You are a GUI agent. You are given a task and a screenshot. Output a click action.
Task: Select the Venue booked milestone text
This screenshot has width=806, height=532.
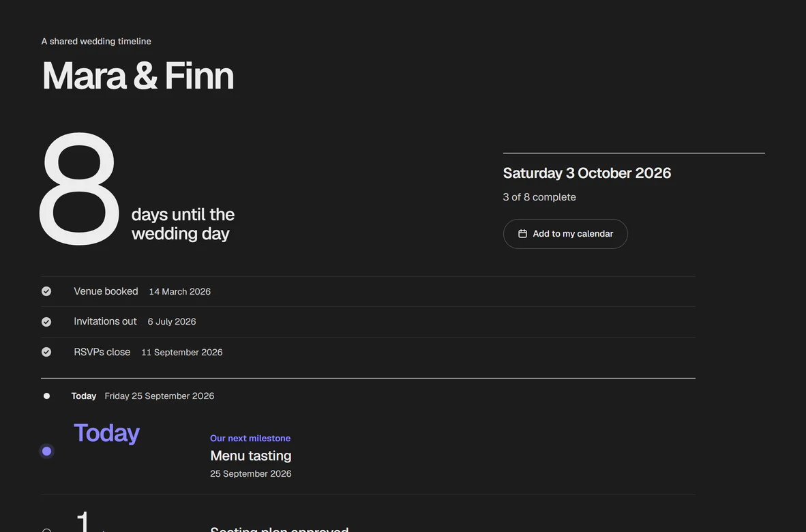click(106, 291)
